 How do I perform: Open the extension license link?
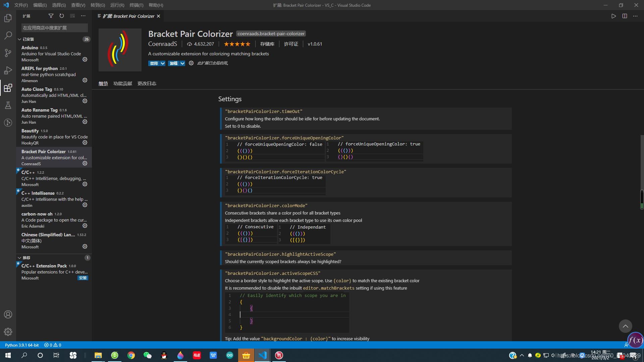(x=291, y=44)
